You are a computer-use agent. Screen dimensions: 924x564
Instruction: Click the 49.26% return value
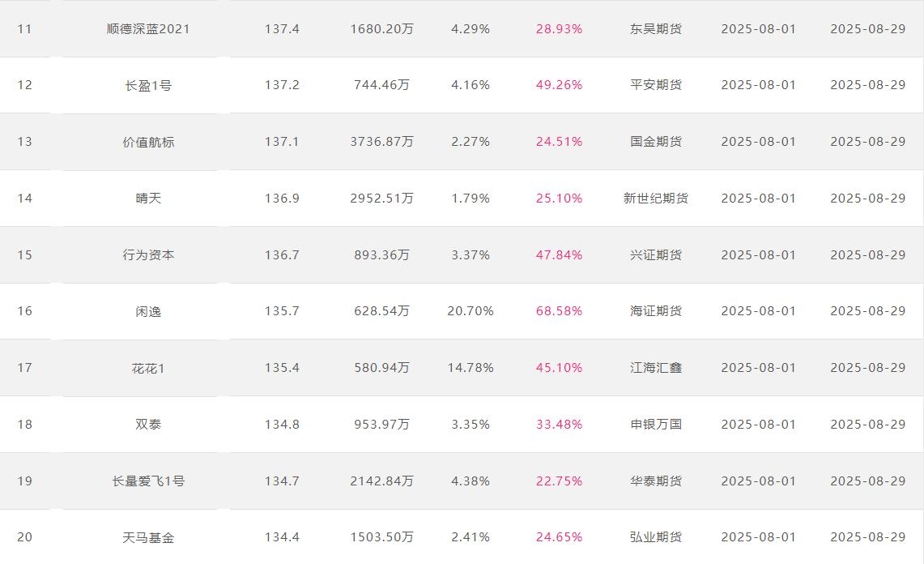click(x=559, y=85)
